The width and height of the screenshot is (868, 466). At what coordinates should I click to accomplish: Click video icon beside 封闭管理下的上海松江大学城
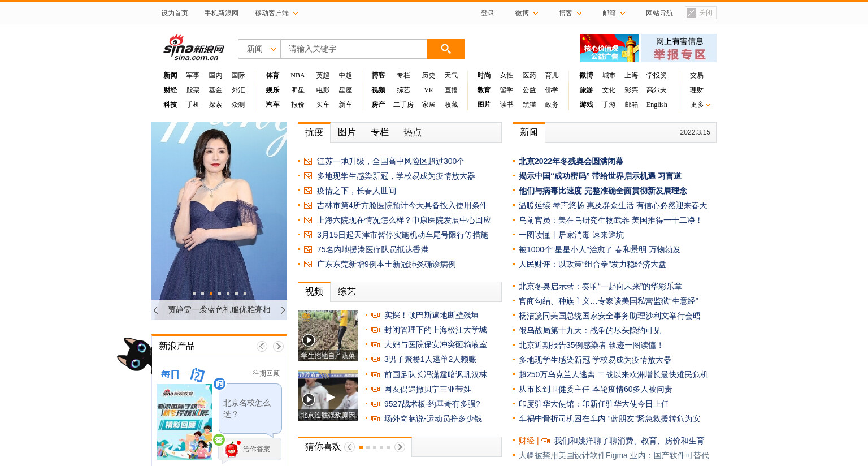click(x=376, y=330)
